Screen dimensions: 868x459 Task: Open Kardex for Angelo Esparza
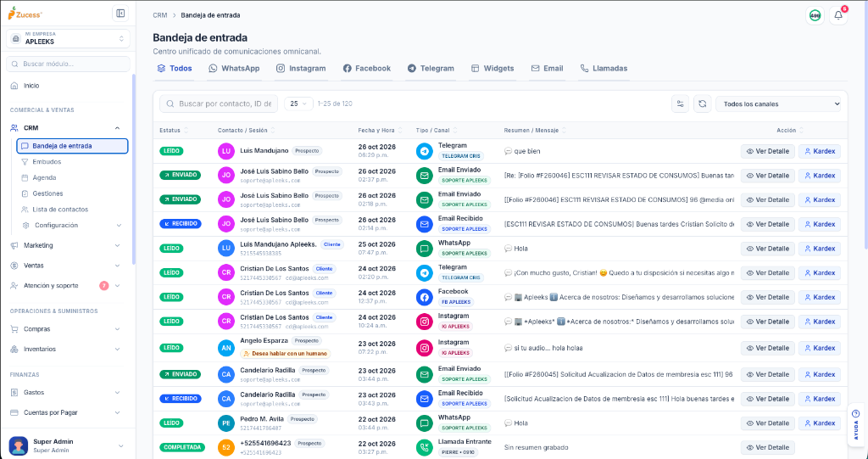(820, 348)
